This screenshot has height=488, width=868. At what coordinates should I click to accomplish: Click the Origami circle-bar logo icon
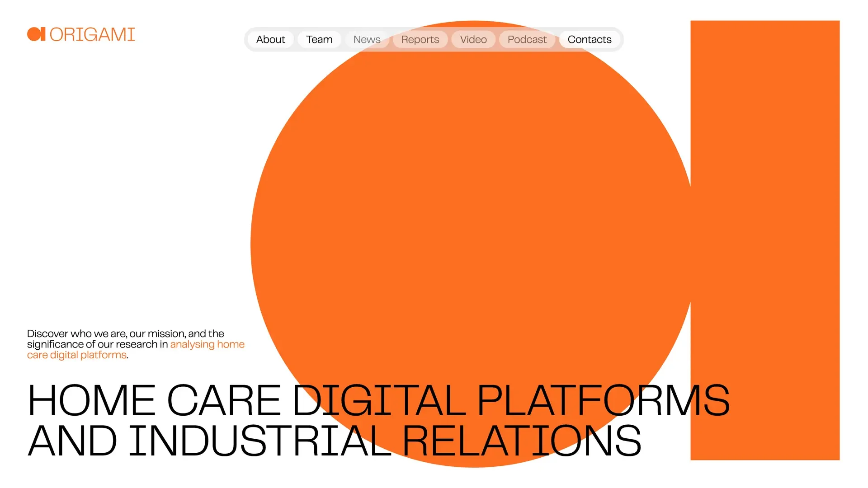(x=36, y=34)
